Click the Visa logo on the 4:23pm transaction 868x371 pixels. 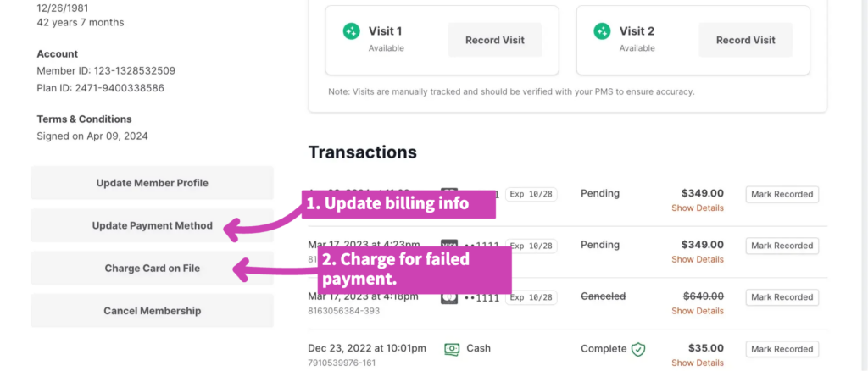pos(449,246)
